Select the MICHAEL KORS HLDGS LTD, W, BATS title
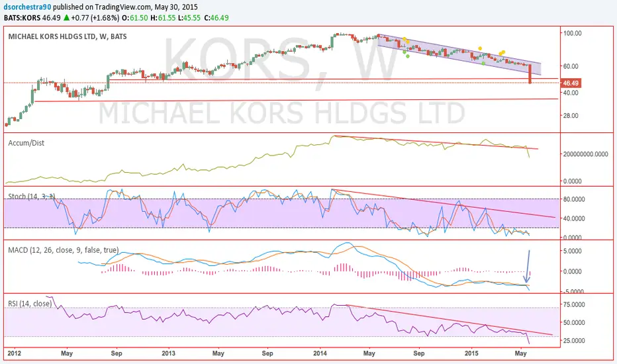 [x=68, y=36]
